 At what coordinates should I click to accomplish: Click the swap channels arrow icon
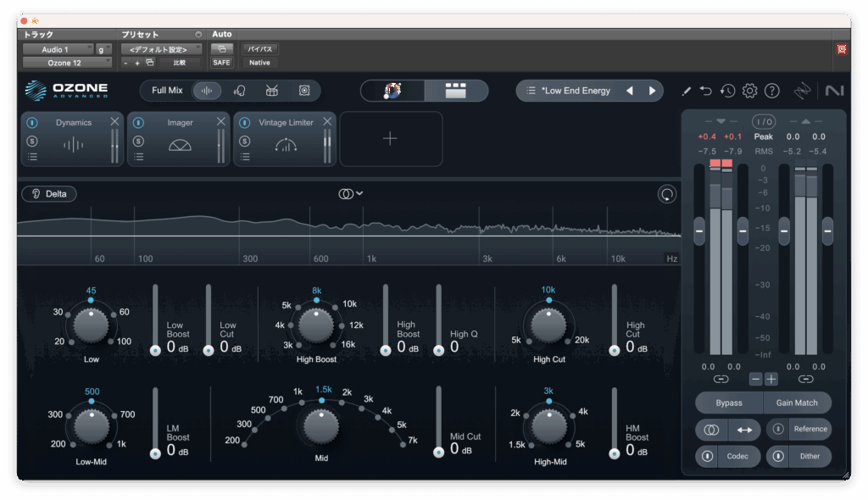tap(744, 430)
